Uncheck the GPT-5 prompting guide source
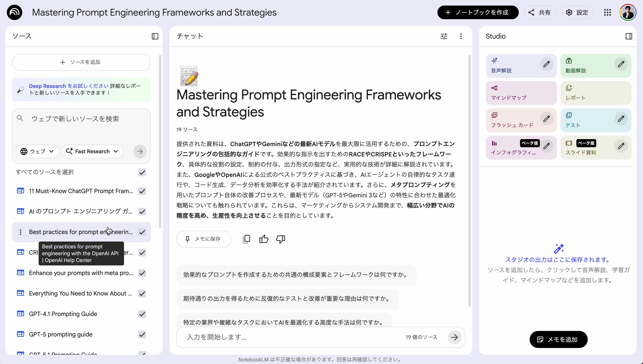The height and width of the screenshot is (364, 643). click(x=142, y=335)
